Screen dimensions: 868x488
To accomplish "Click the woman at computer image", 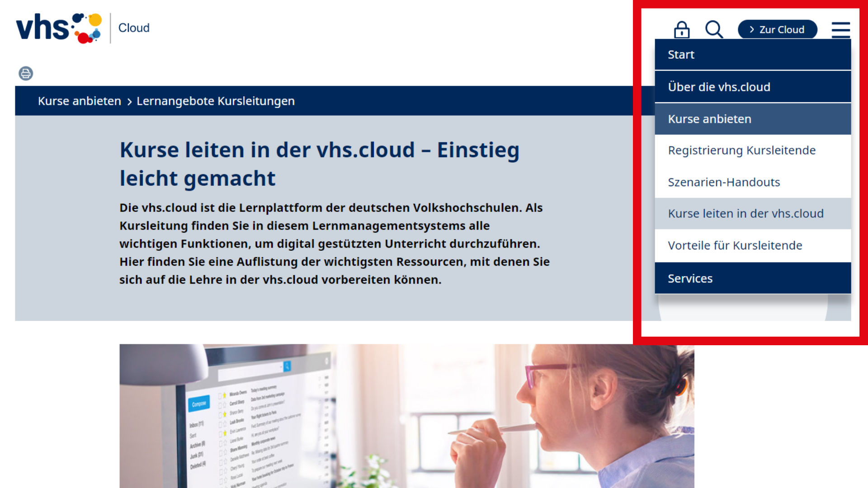I will coord(406,416).
